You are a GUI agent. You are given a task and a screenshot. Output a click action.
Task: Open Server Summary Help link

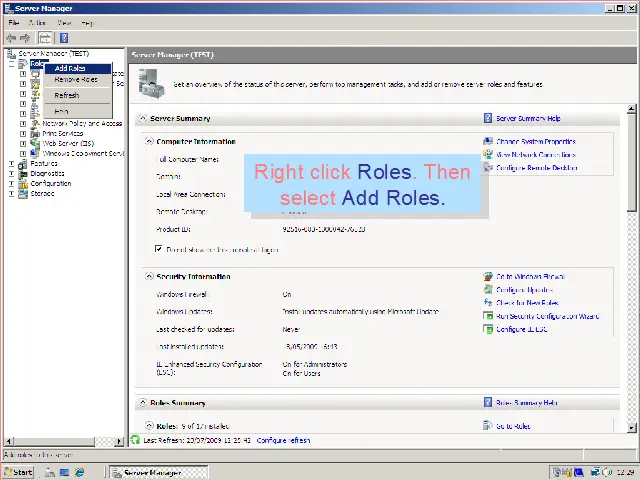click(528, 118)
